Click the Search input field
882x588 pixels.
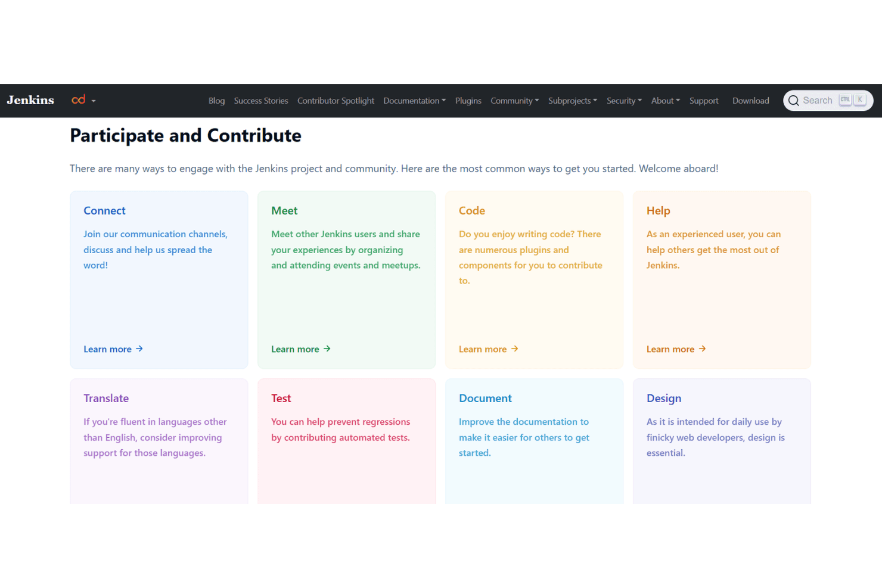pyautogui.click(x=828, y=101)
